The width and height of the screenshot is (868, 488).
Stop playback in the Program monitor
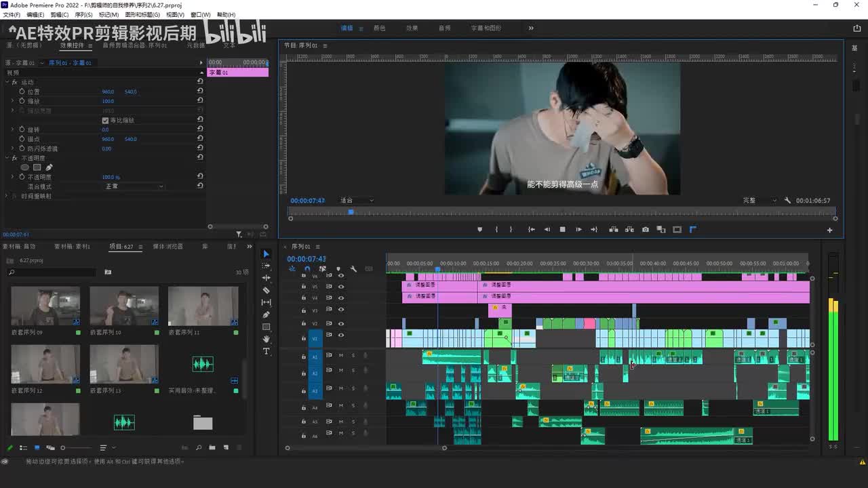click(562, 230)
